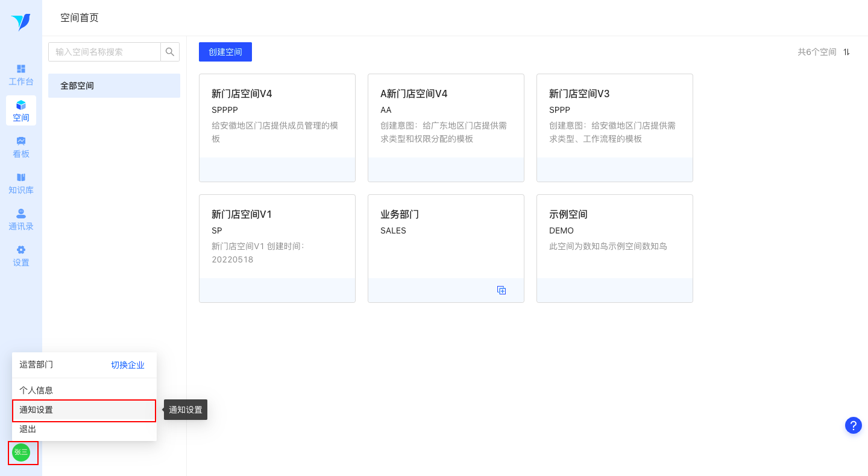The image size is (868, 476).
Task: Click the copy icon on 业务部门 card
Action: [502, 290]
